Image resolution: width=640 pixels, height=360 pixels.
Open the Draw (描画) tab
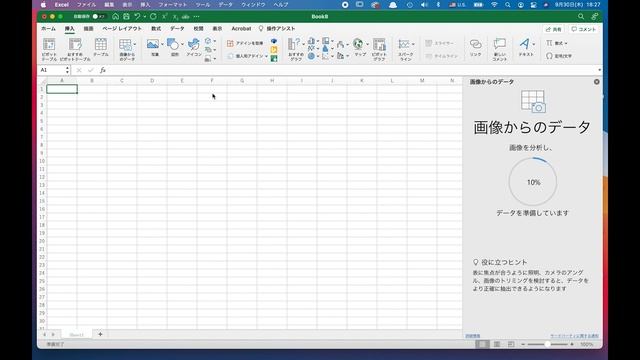tap(89, 29)
